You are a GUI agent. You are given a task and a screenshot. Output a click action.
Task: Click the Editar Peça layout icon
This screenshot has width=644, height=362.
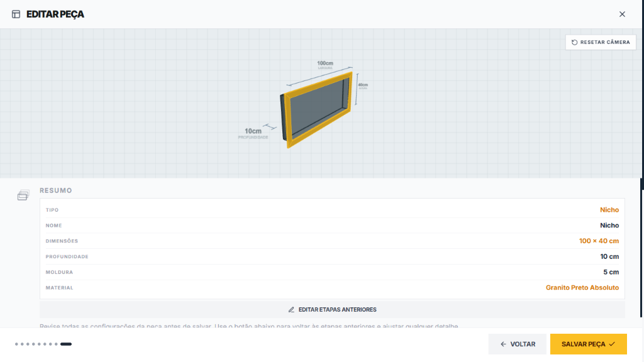point(16,14)
